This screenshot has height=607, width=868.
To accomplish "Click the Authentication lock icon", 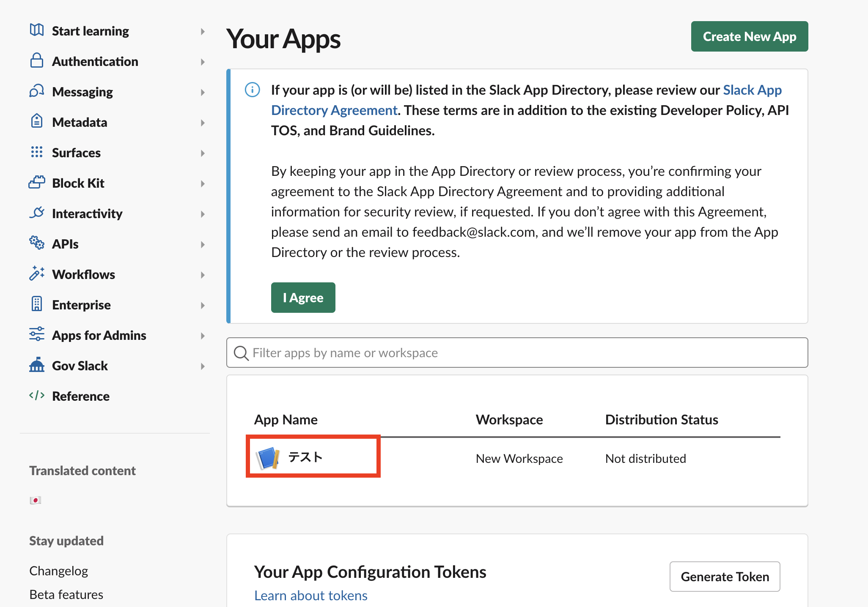I will coord(37,60).
